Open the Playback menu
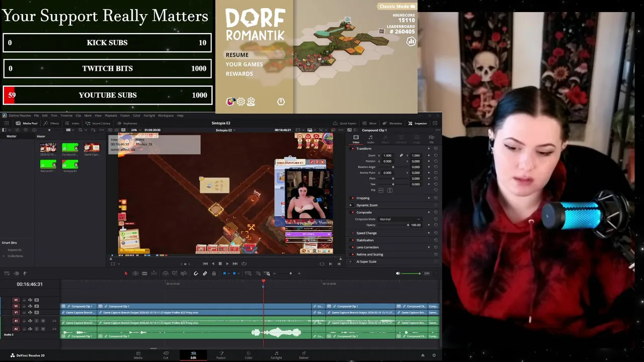 click(111, 116)
